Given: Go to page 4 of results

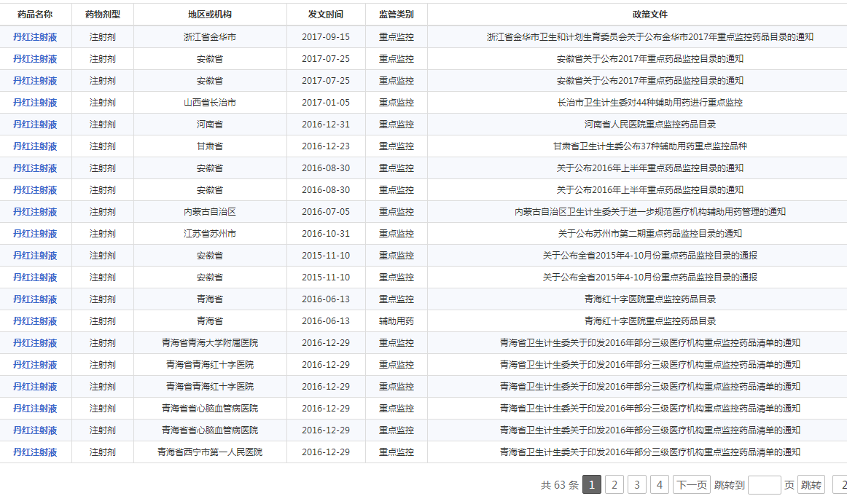Looking at the screenshot, I should coord(660,485).
